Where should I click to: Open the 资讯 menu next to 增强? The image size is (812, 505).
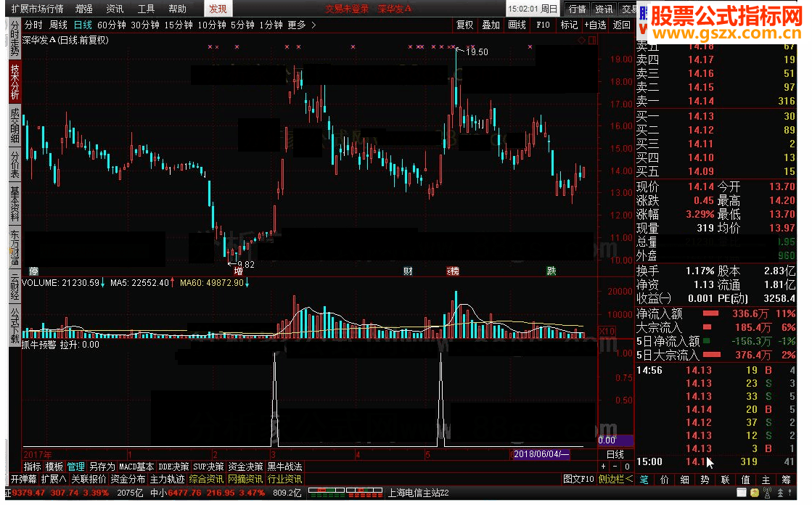pyautogui.click(x=115, y=9)
